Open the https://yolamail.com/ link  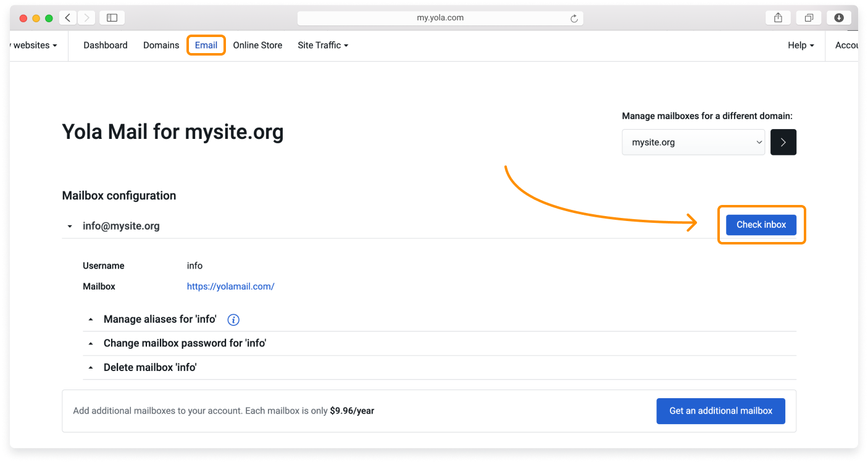230,286
